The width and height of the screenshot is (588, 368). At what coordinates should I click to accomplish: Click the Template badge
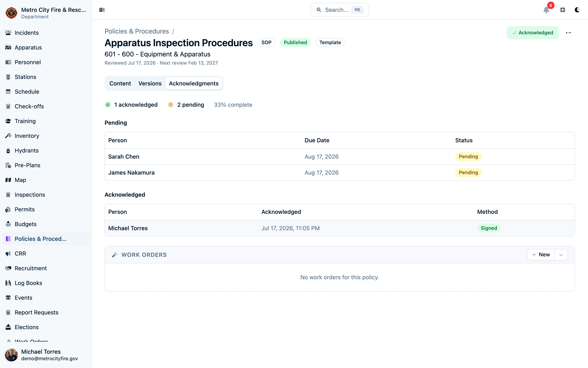point(330,43)
